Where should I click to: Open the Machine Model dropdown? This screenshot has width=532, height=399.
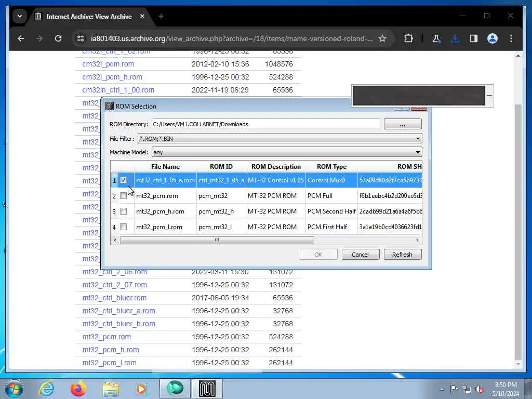287,152
